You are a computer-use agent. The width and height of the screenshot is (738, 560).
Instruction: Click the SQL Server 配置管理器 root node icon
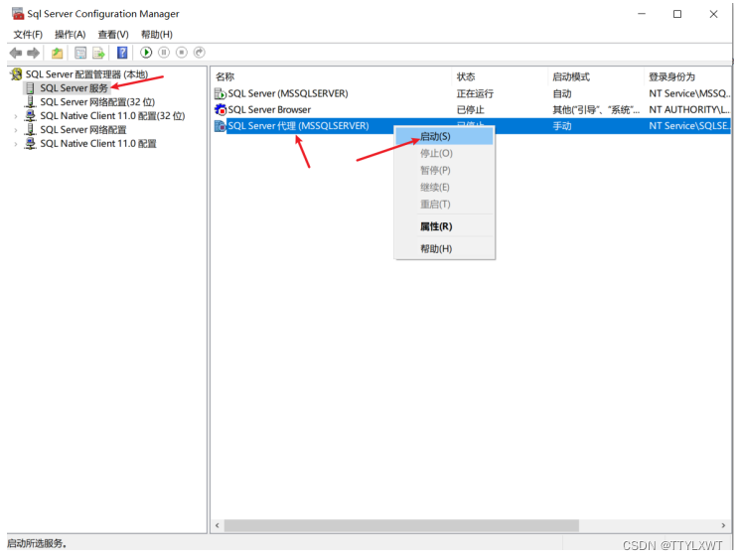[x=17, y=73]
